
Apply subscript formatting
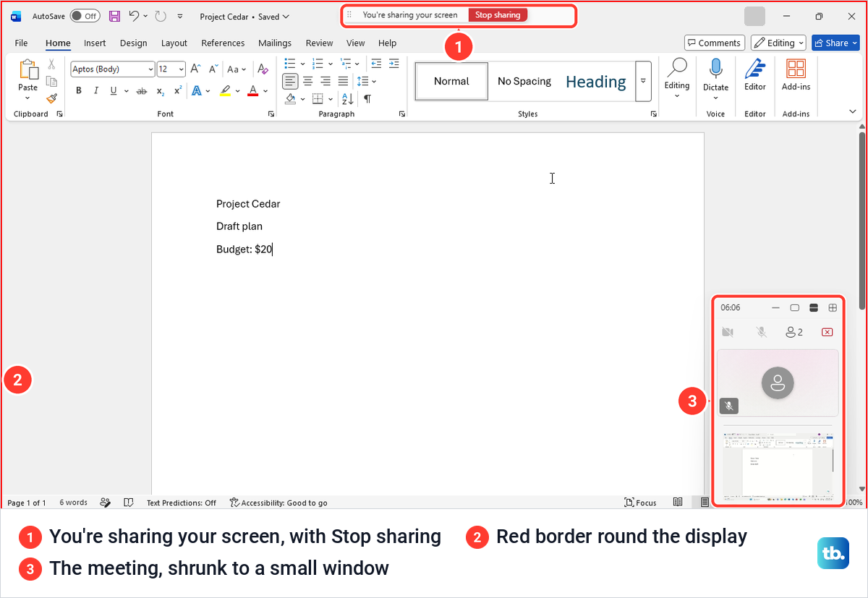(x=160, y=91)
